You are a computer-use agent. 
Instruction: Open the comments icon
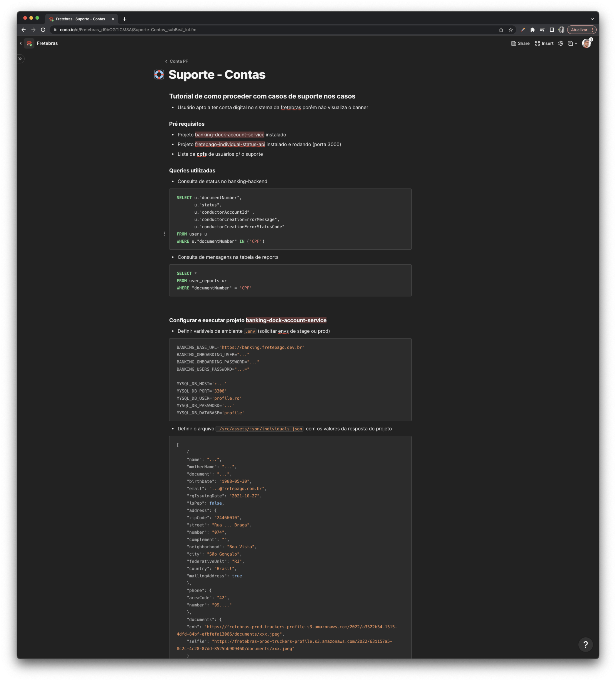tap(570, 43)
